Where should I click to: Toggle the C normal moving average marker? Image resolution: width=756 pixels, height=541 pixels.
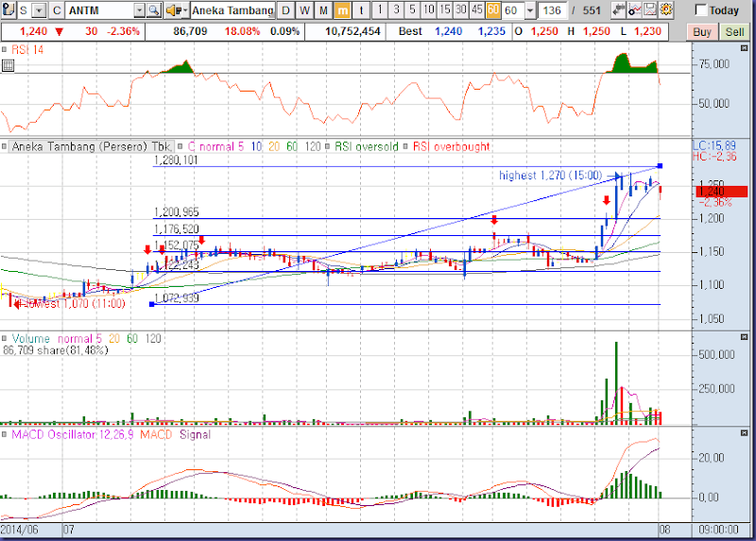pyautogui.click(x=180, y=146)
